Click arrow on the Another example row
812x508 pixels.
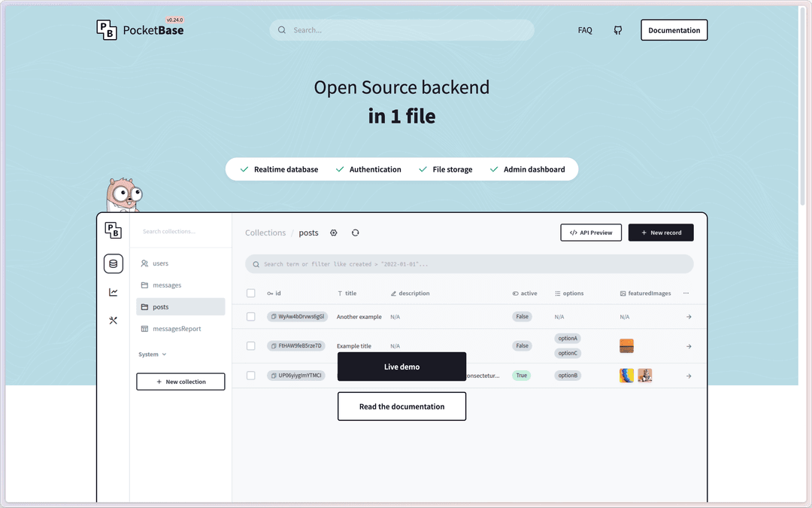688,317
